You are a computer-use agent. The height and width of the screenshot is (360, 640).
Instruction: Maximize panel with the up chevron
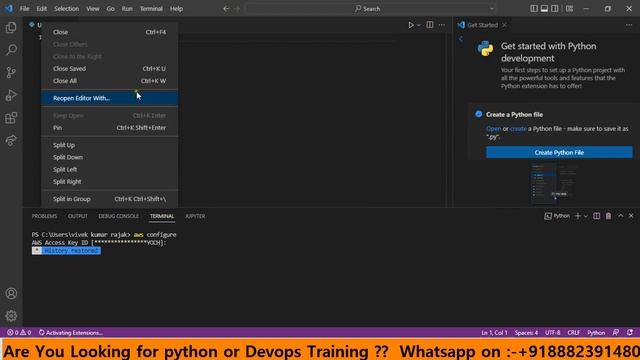coord(620,216)
